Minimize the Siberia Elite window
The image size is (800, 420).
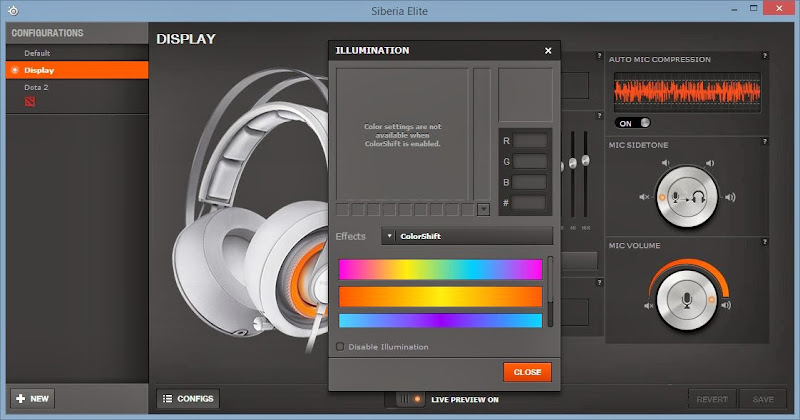pyautogui.click(x=734, y=10)
